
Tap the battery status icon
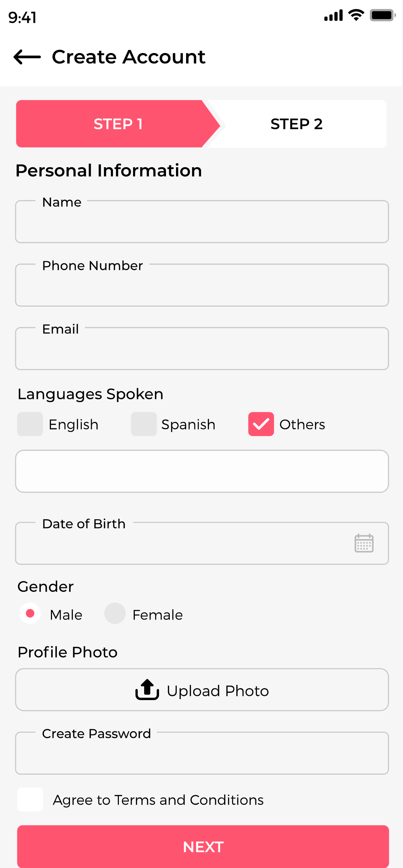click(383, 15)
